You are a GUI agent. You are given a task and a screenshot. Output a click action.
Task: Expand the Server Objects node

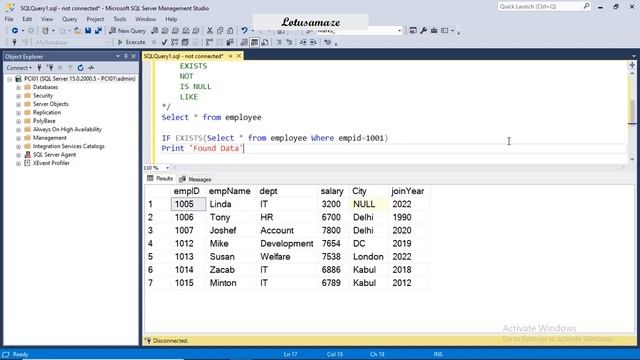(x=18, y=104)
